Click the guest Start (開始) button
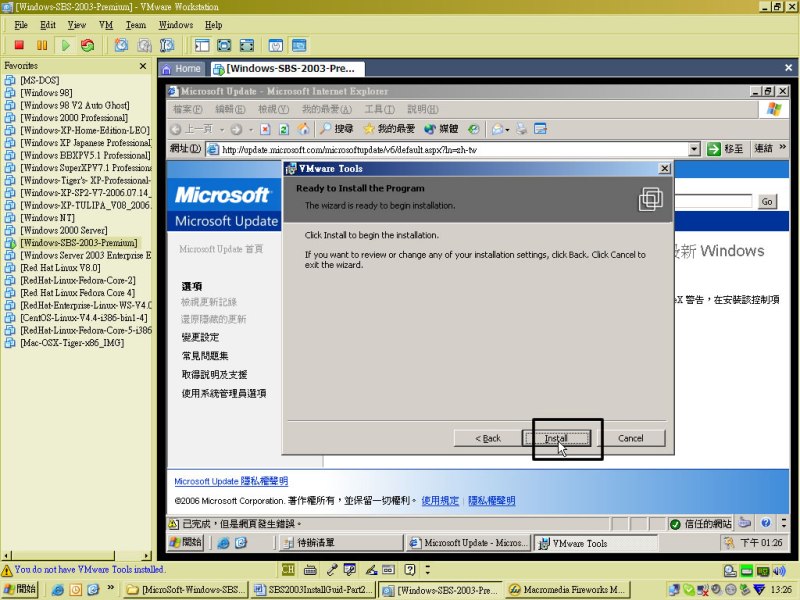 click(186, 542)
